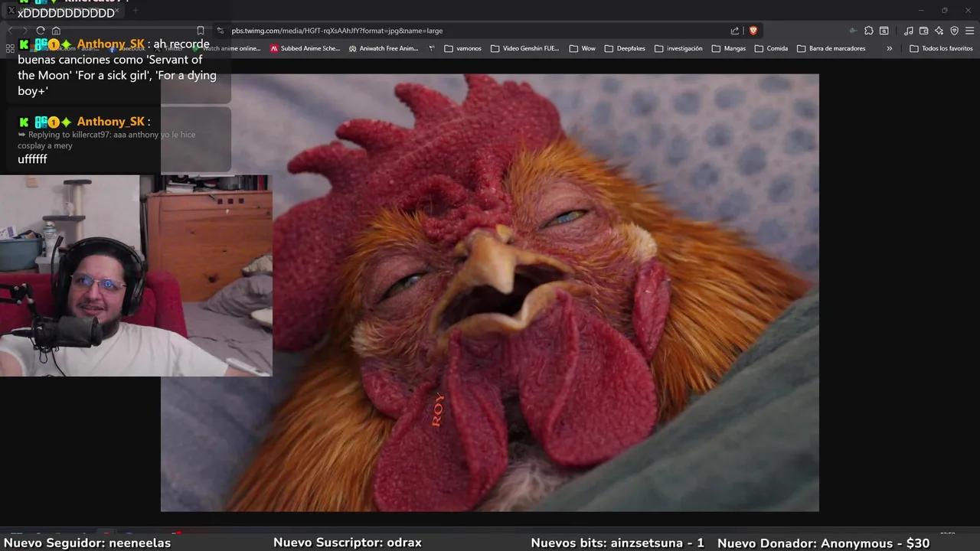Click the rooster image in the browser
The height and width of the screenshot is (551, 980).
(x=490, y=292)
